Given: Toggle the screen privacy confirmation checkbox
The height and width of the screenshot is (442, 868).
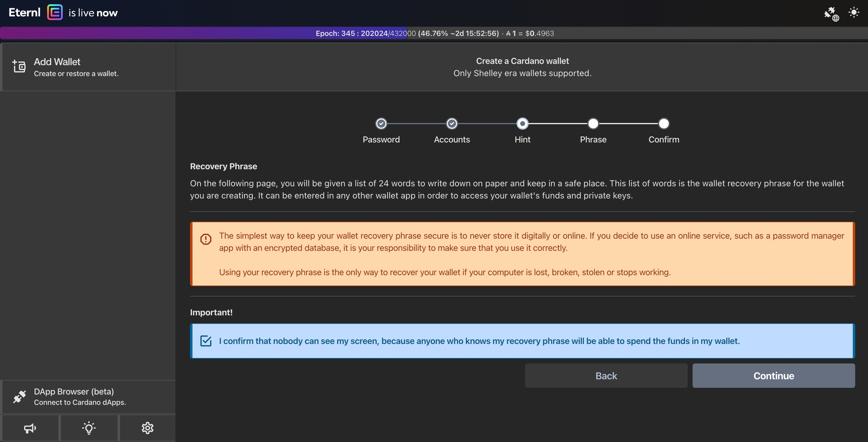Looking at the screenshot, I should (206, 341).
